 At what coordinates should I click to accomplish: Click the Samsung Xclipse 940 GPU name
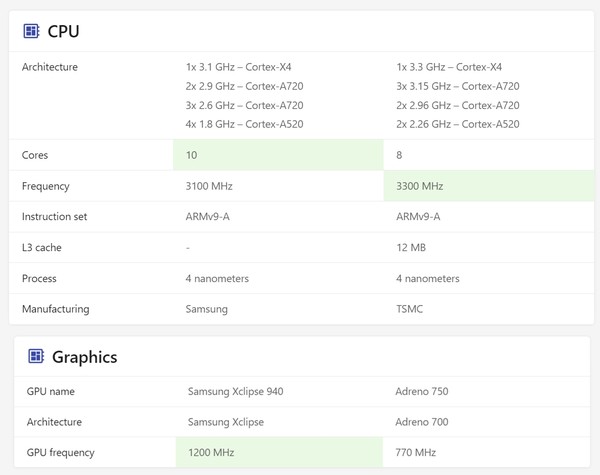pyautogui.click(x=235, y=391)
